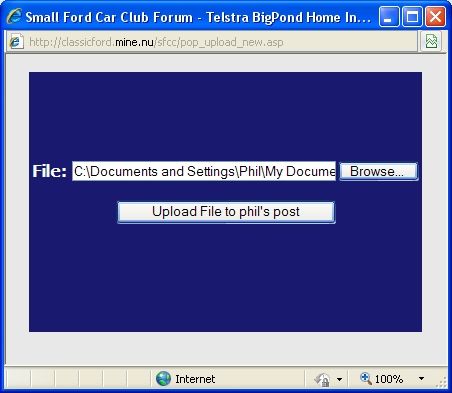Click the compatibility view icon in address bar

(x=431, y=42)
